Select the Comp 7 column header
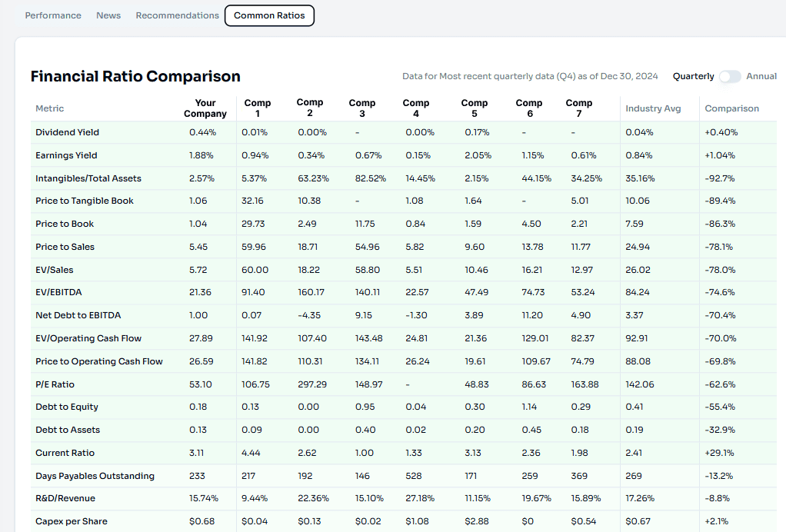This screenshot has height=532, width=786. click(579, 108)
